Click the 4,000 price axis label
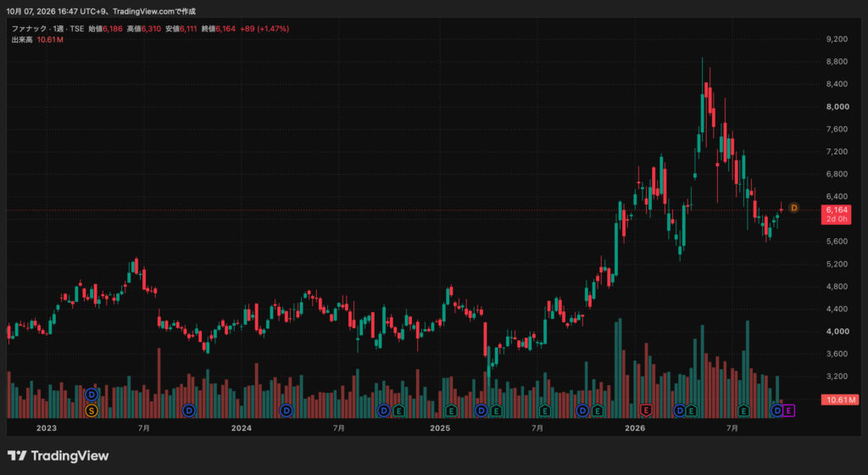Image resolution: width=868 pixels, height=475 pixels. point(837,331)
